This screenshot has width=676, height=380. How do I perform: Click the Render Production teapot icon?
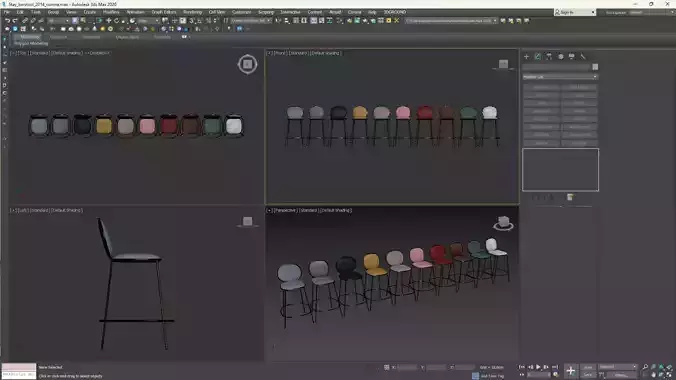tap(365, 20)
